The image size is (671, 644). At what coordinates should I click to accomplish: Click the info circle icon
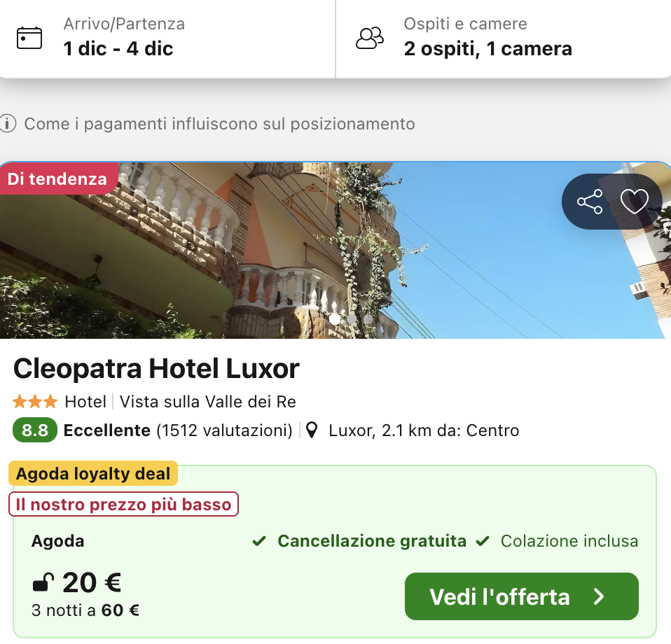point(8,124)
